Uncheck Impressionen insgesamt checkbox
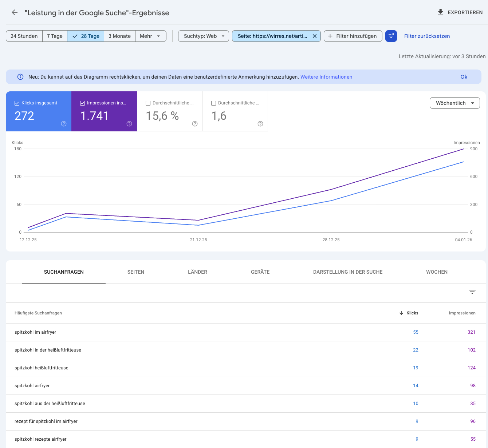Image resolution: width=488 pixels, height=448 pixels. [x=82, y=103]
